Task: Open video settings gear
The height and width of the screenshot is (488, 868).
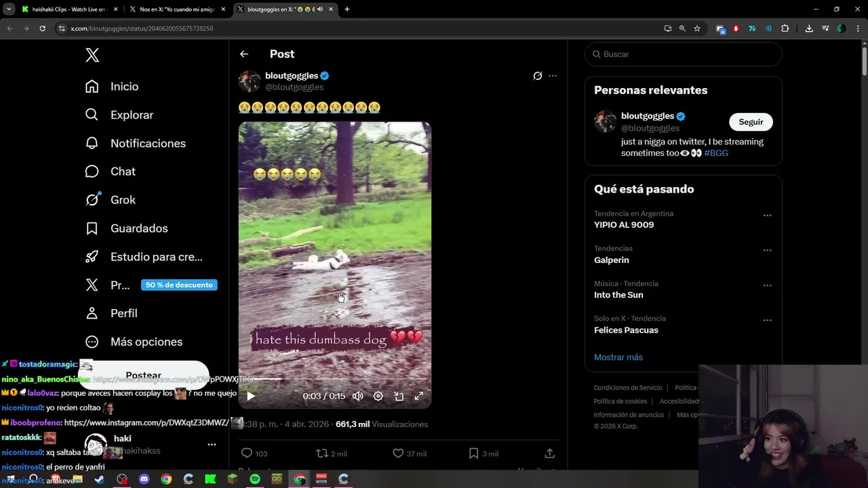Action: (378, 396)
